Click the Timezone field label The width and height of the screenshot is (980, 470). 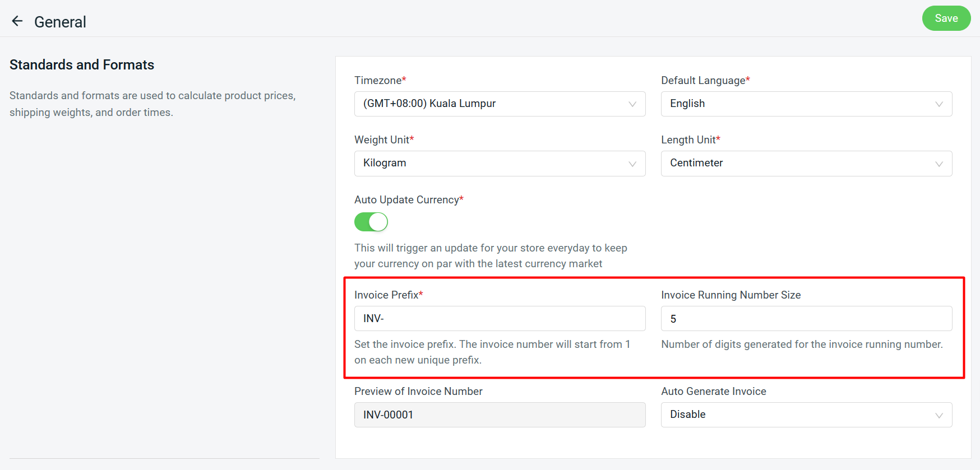[x=377, y=80]
